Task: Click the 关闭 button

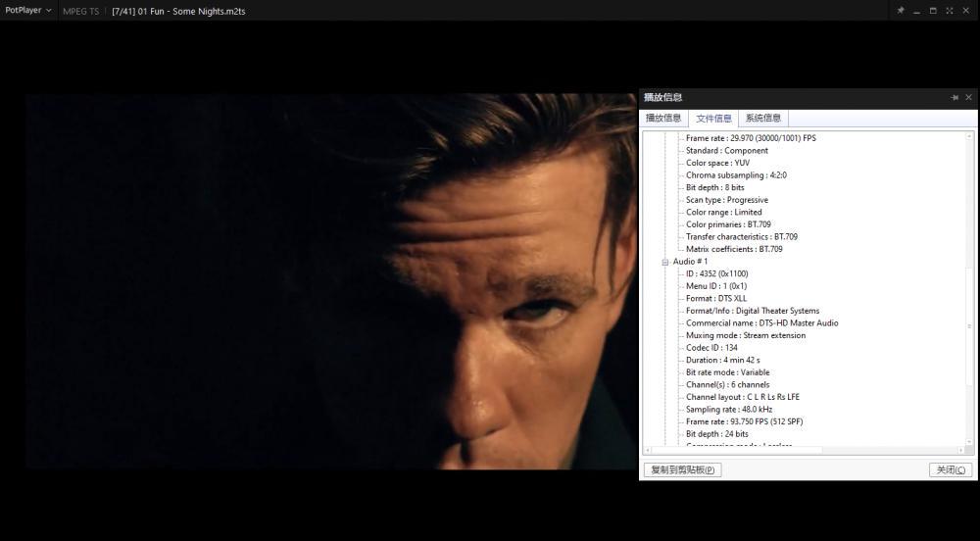Action: point(951,469)
